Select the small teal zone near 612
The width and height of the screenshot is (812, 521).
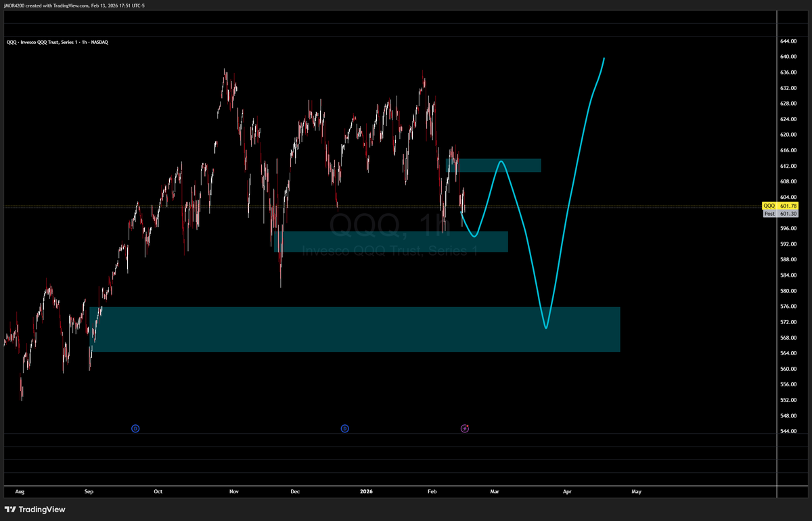[x=494, y=166]
